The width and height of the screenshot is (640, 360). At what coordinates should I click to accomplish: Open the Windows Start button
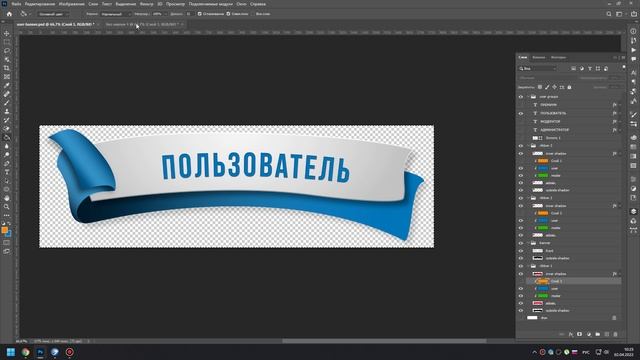(x=11, y=352)
